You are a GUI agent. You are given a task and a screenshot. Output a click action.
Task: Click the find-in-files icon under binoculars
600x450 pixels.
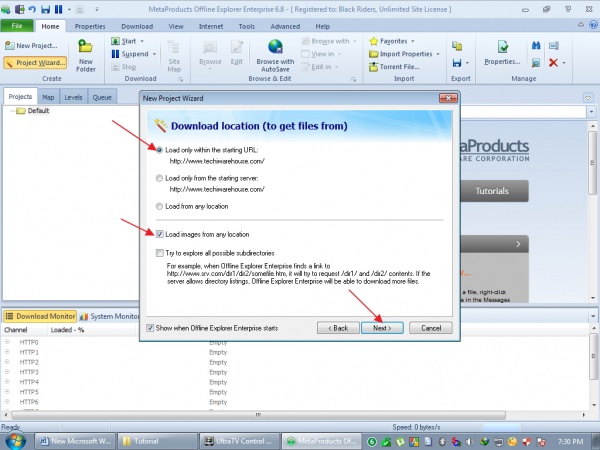tap(536, 63)
